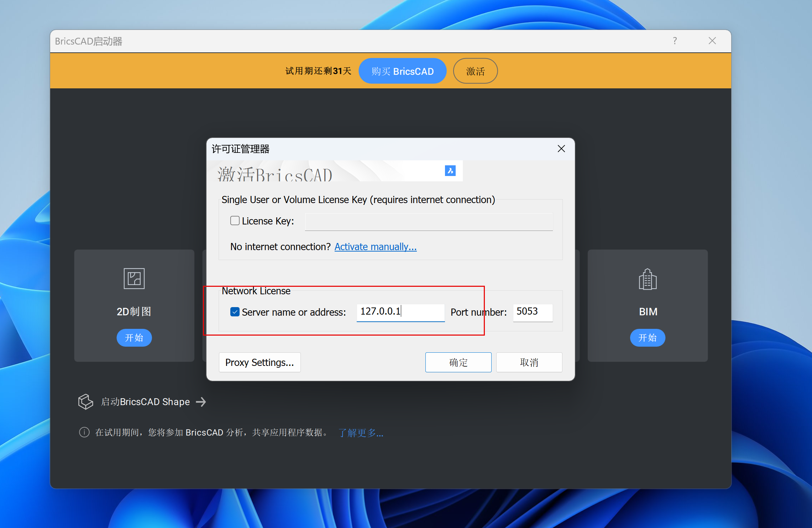Click the License Key text field
This screenshot has width=812, height=528.
coord(429,222)
